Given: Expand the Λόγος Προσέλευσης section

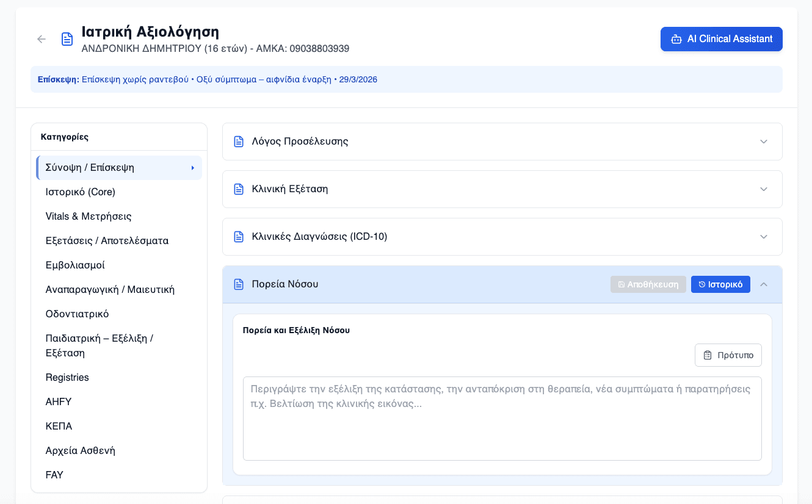Looking at the screenshot, I should click(x=763, y=142).
